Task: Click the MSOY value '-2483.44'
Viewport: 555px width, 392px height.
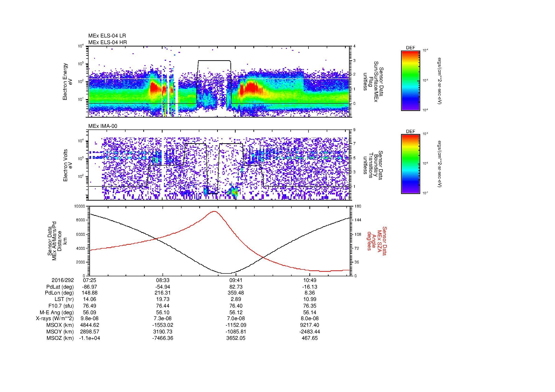Action: 310,332
